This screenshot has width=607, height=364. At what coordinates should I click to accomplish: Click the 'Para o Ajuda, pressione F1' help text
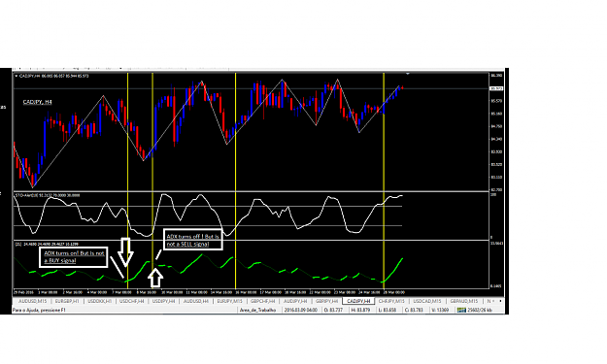pyautogui.click(x=39, y=310)
